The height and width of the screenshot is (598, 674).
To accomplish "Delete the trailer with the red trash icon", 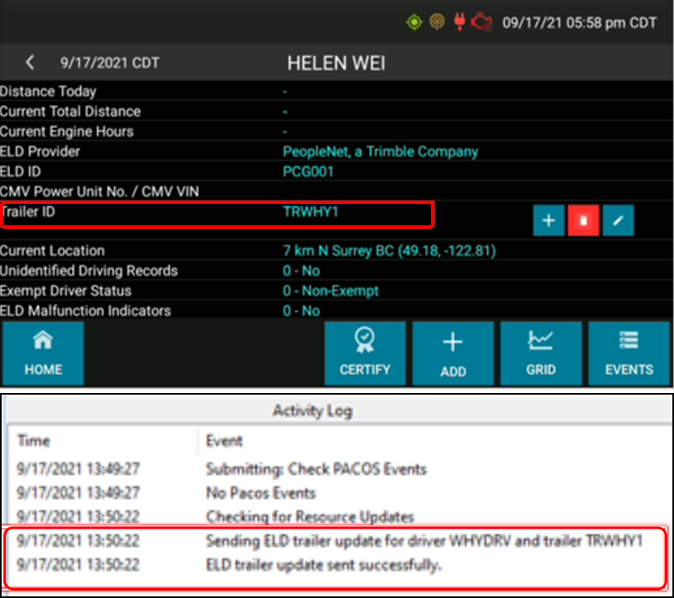I will click(583, 220).
